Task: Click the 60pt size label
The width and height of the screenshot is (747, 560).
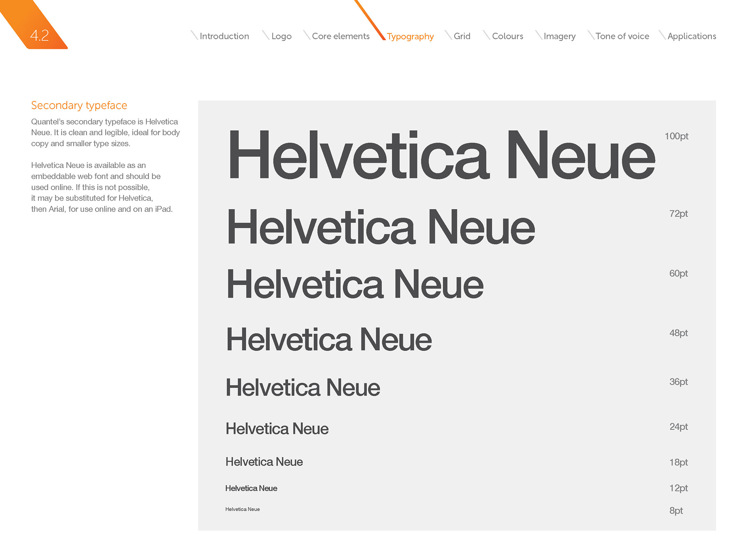Action: coord(679,273)
